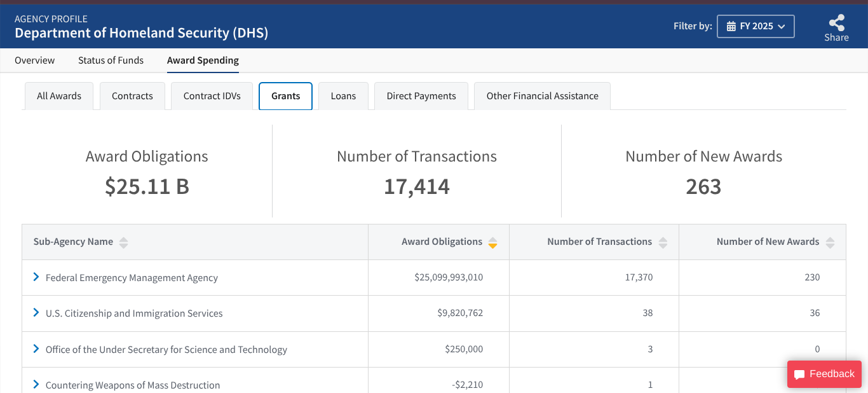This screenshot has height=393, width=868.
Task: Open the FY 2025 fiscal year filter
Action: pos(756,26)
